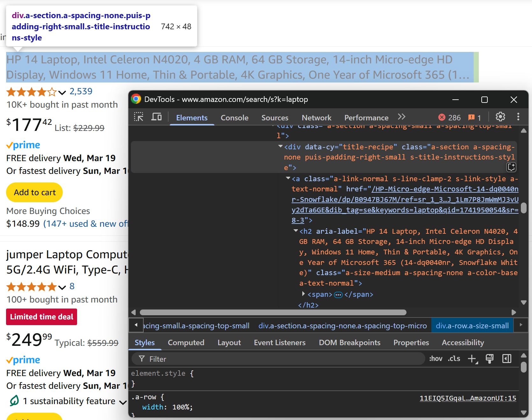The image size is (532, 420).
Task: Show more DevTools tabs chevron
Action: 401,117
